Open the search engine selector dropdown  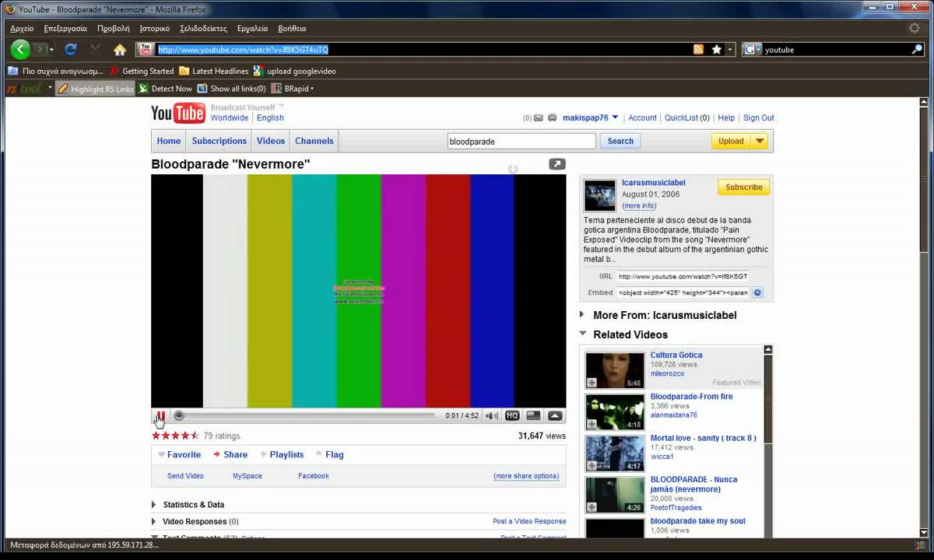753,49
